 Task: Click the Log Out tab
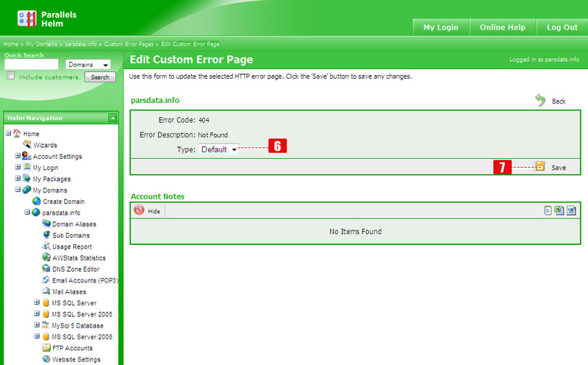click(x=562, y=27)
